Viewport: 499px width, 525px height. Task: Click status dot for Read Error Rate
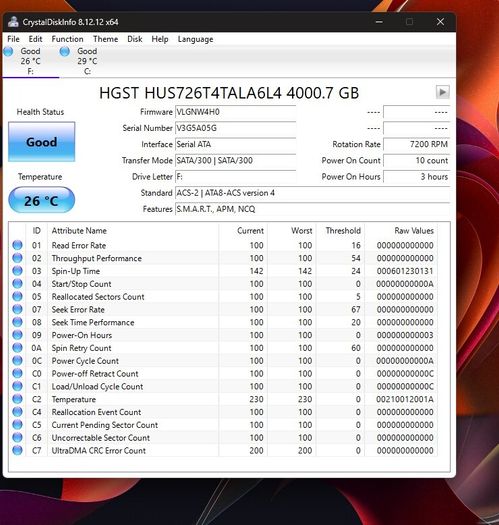[x=17, y=245]
